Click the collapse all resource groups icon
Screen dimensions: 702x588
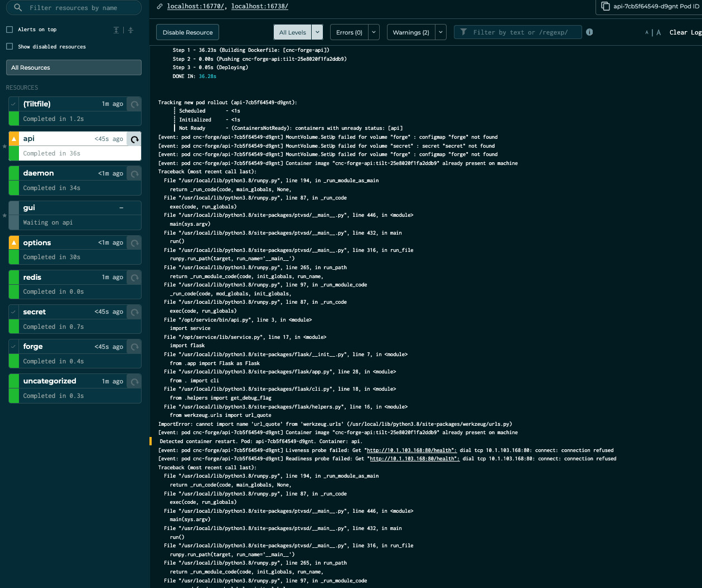click(x=130, y=30)
